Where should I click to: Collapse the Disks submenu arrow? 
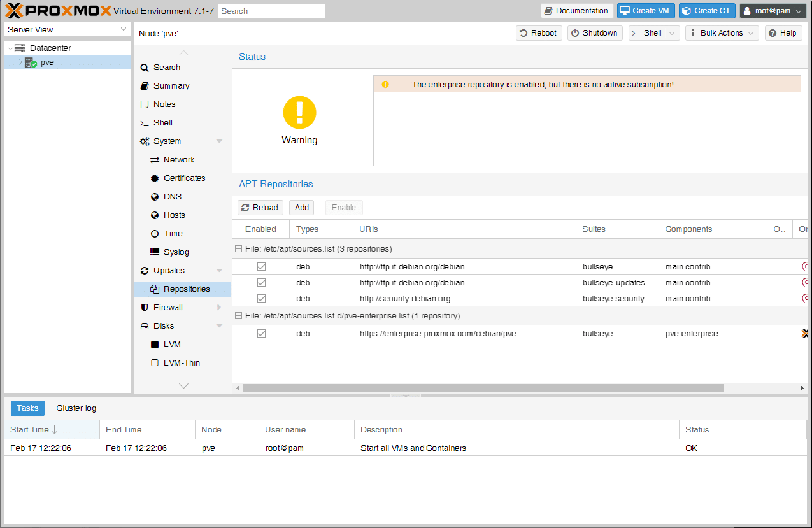click(219, 326)
